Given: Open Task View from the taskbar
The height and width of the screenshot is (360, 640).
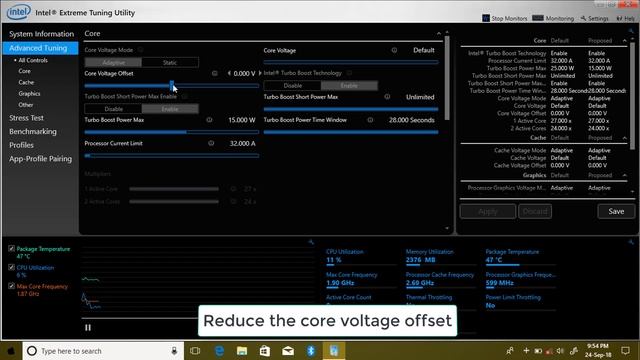Looking at the screenshot, I should pyautogui.click(x=195, y=351).
